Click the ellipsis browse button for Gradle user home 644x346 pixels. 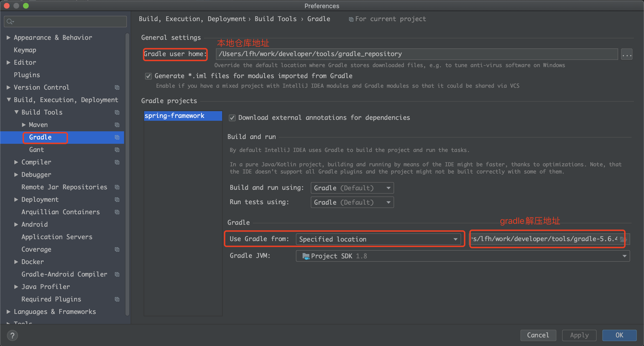pos(627,54)
